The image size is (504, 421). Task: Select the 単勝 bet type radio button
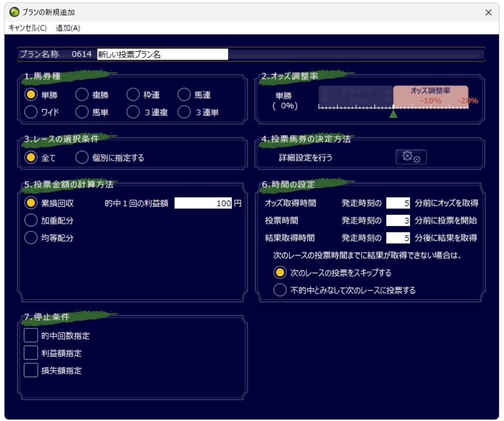coord(31,95)
